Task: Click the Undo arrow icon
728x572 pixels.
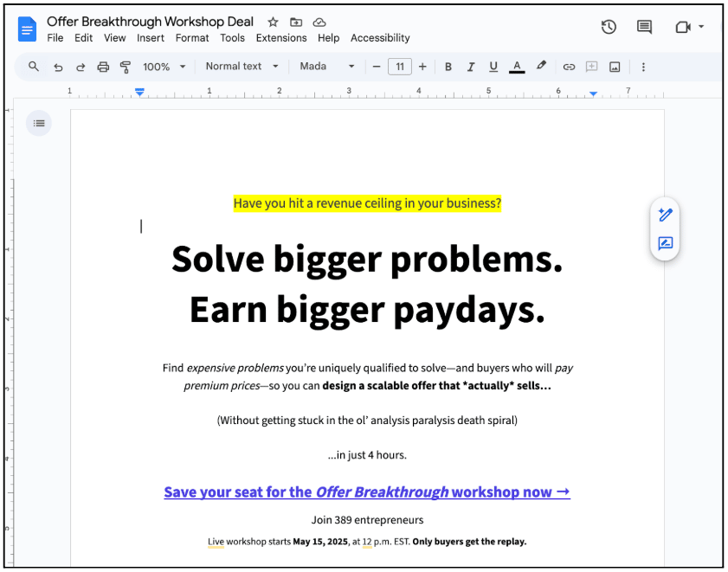Action: pyautogui.click(x=58, y=67)
